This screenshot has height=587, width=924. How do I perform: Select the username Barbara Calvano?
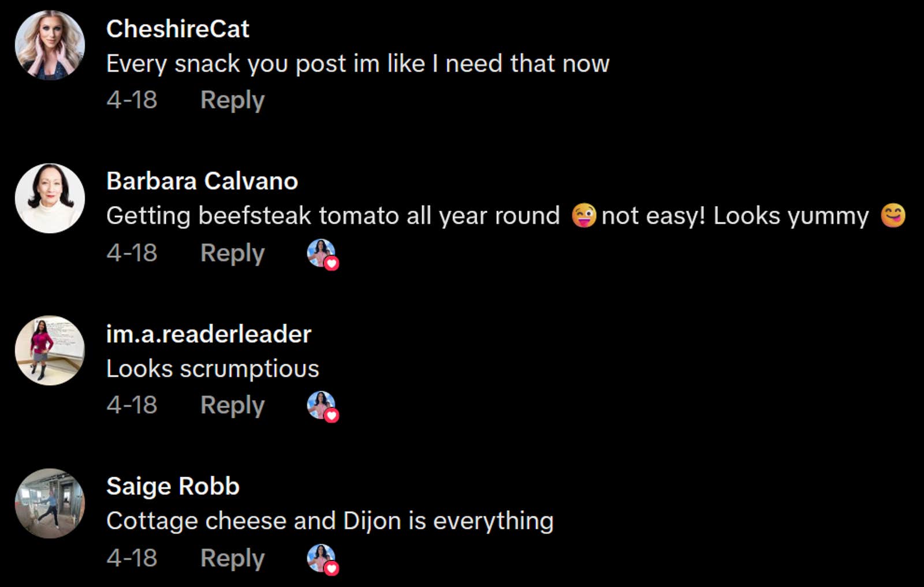(x=202, y=181)
